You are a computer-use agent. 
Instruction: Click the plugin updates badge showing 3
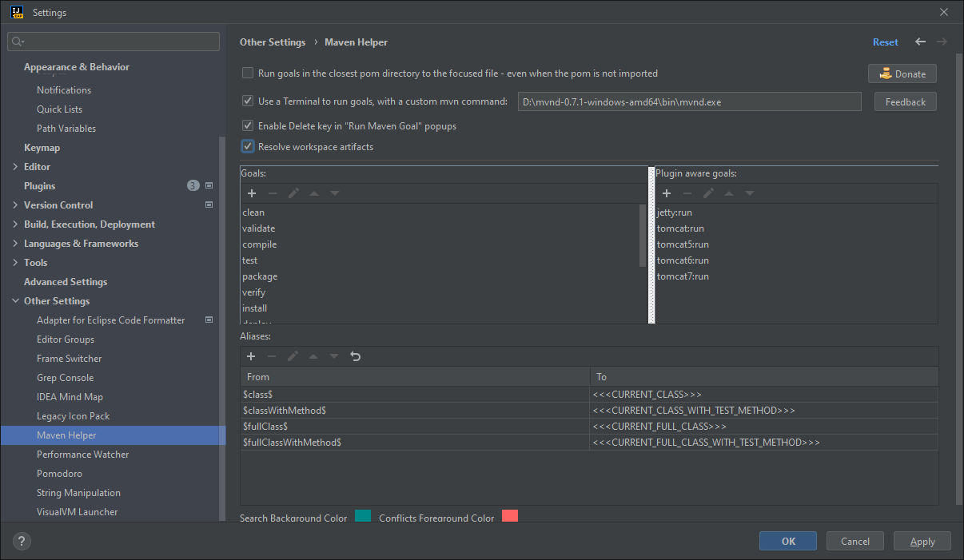193,186
